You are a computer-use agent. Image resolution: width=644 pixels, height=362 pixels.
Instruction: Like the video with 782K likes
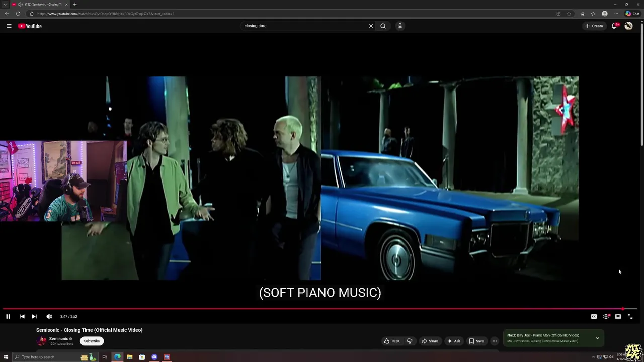coord(392,341)
